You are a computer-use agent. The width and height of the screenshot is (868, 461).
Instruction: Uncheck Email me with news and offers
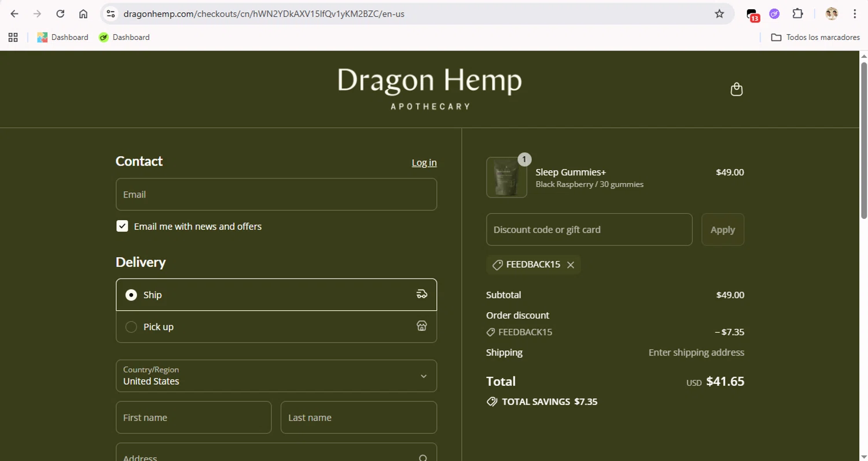pos(122,226)
